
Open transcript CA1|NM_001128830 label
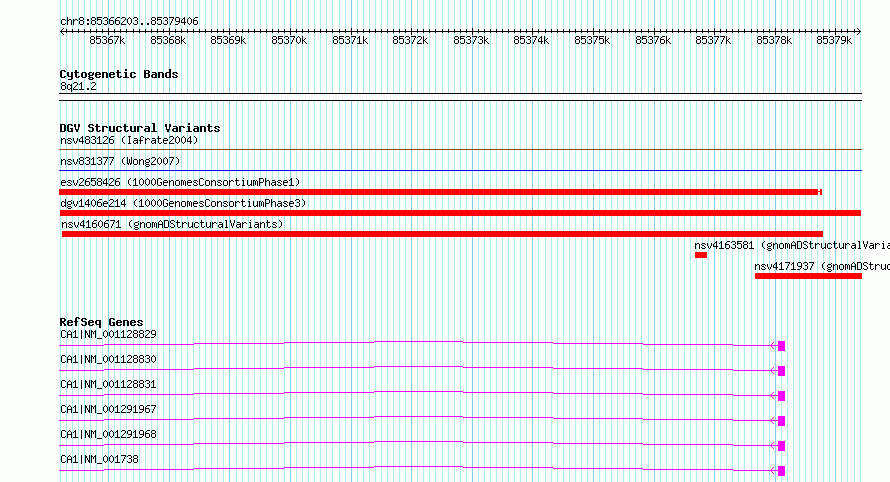coord(108,359)
